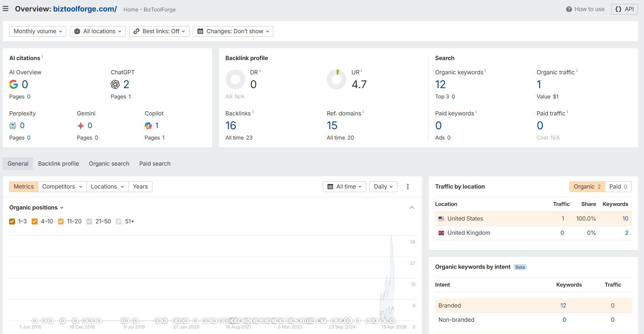Viewport: 644px width, 334px height.
Task: Click the Google AI Overview icon
Action: coord(14,84)
